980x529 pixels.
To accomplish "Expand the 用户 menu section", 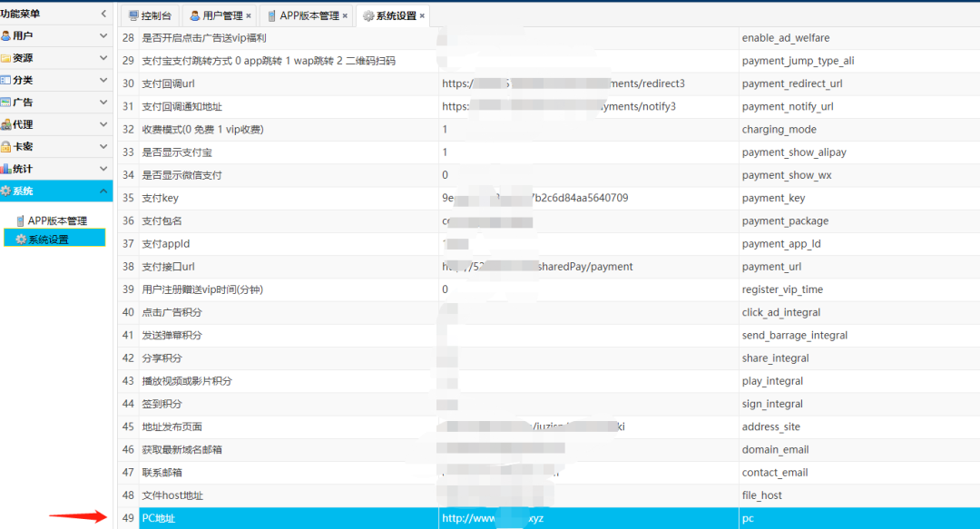I will pos(103,35).
